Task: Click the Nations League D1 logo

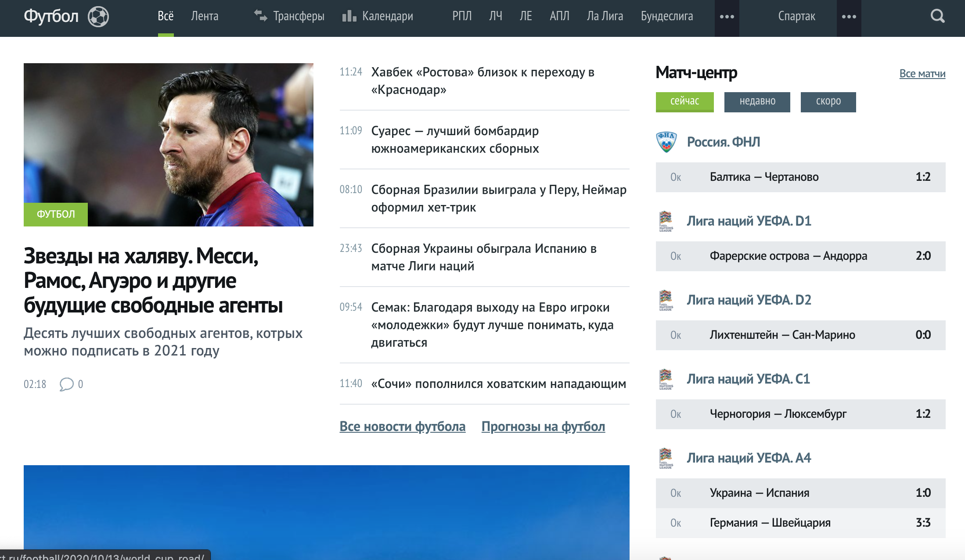Action: 666,221
